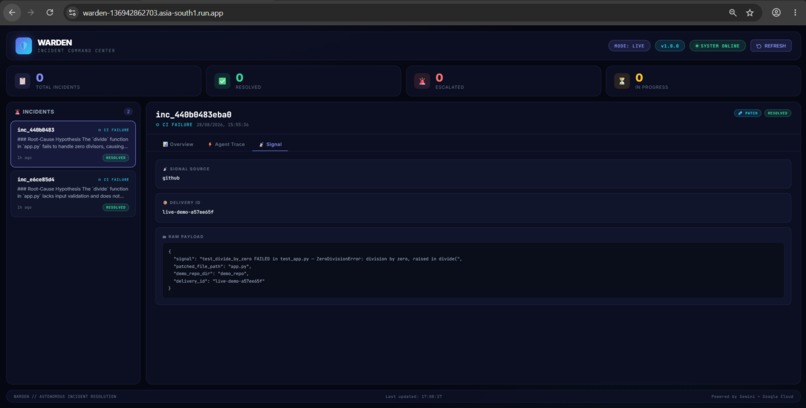806x408 pixels.
Task: Click the Last updated timestamp in footer
Action: 414,397
